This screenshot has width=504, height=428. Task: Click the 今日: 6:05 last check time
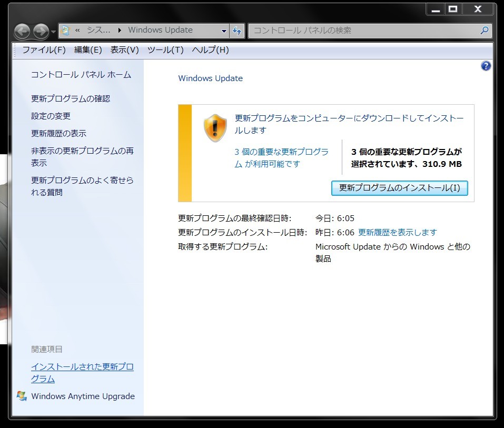coord(335,218)
